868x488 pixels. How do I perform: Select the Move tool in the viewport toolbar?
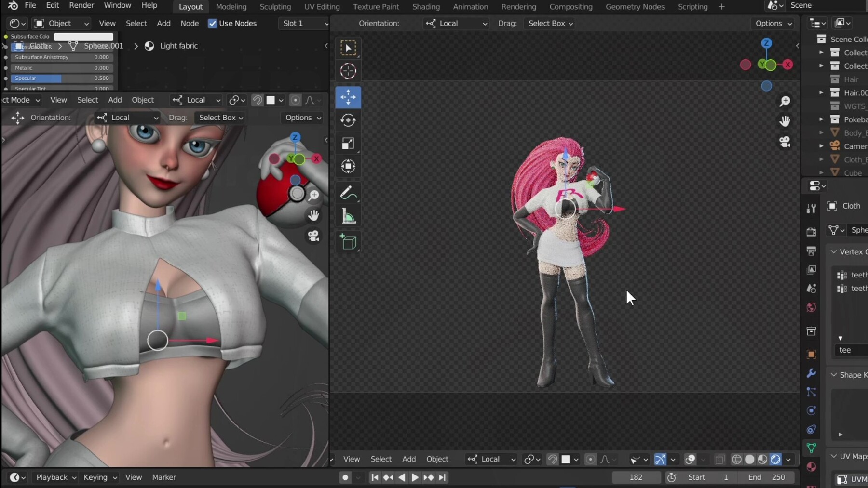pos(348,97)
